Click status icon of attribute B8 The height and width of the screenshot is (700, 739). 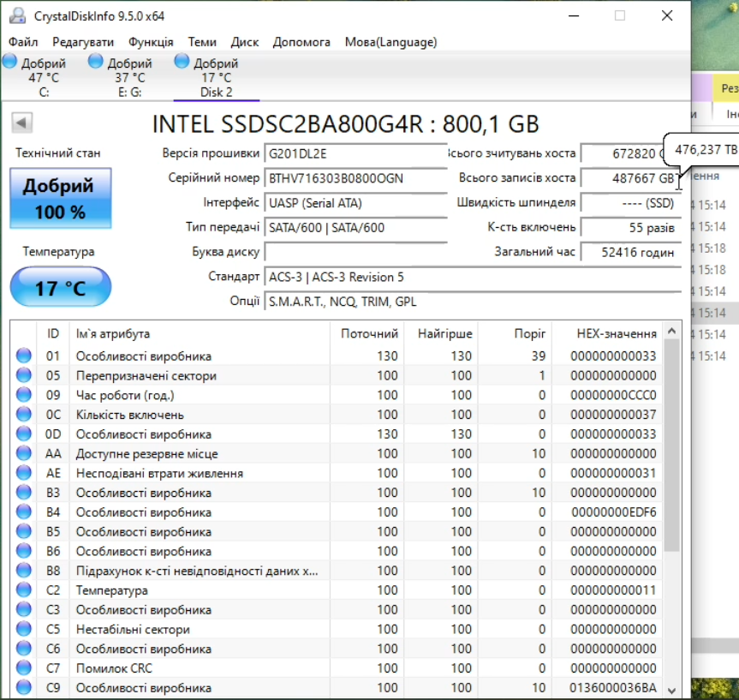(24, 571)
